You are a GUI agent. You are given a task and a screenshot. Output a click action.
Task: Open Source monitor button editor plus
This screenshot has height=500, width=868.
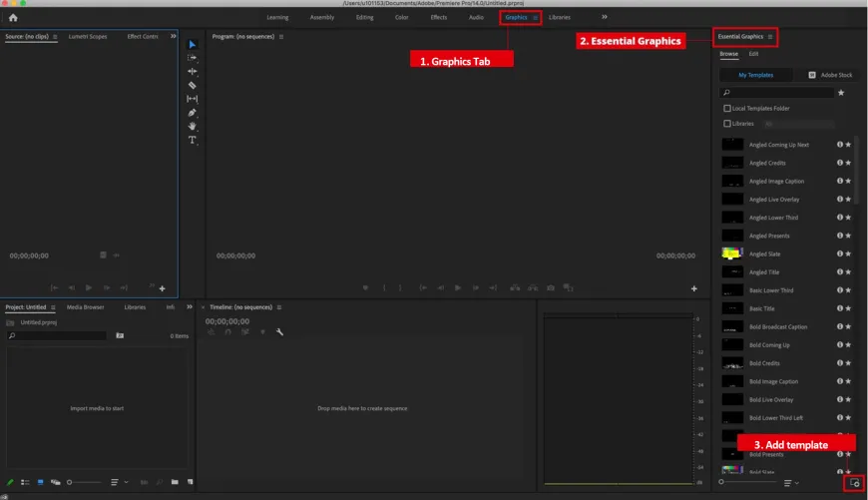pos(163,288)
